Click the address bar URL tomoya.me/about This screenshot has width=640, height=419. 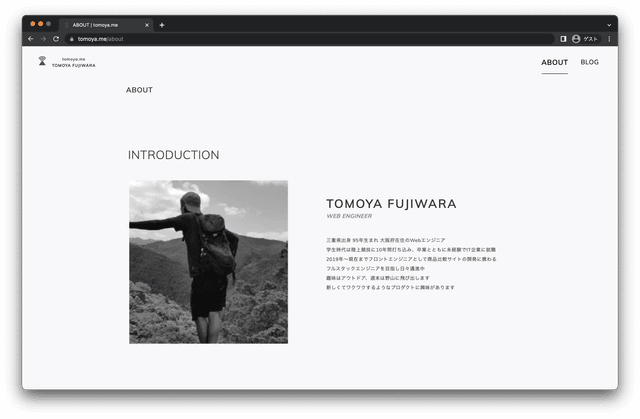(x=100, y=39)
